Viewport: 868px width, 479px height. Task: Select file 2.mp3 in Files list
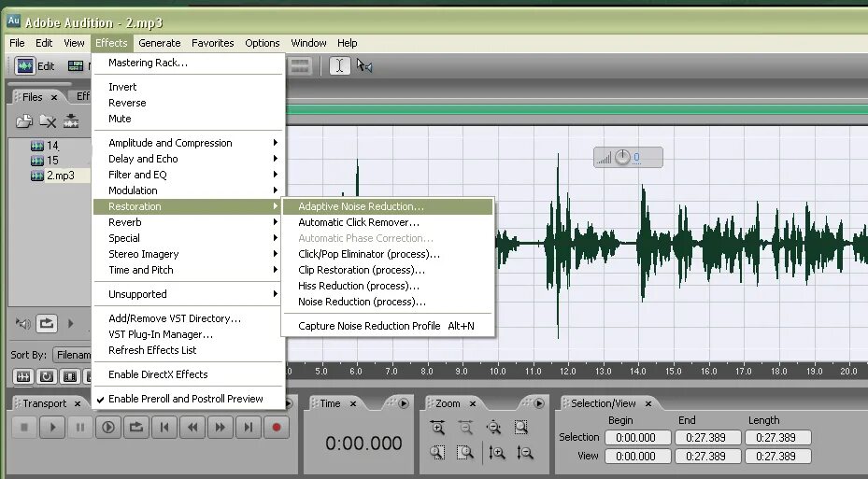coord(60,176)
